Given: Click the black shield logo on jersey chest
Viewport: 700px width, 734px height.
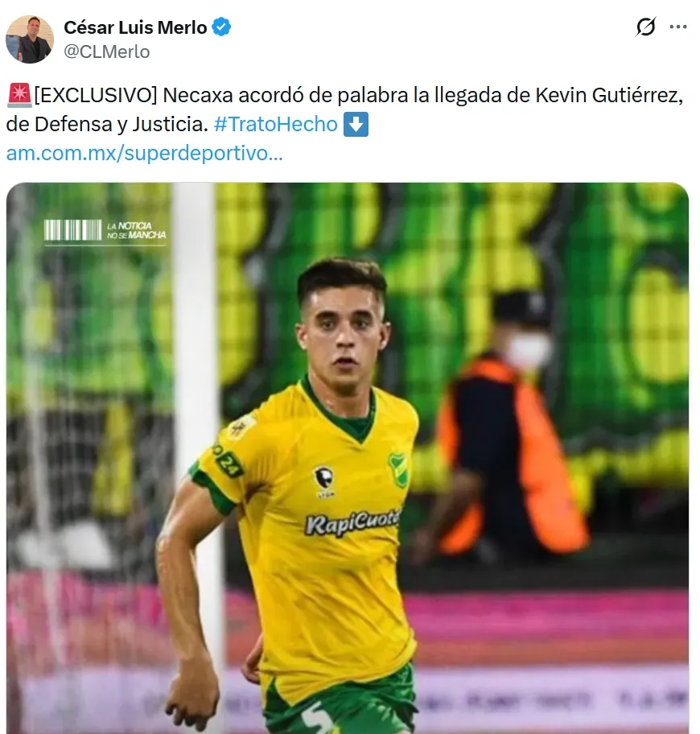Looking at the screenshot, I should pyautogui.click(x=323, y=480).
